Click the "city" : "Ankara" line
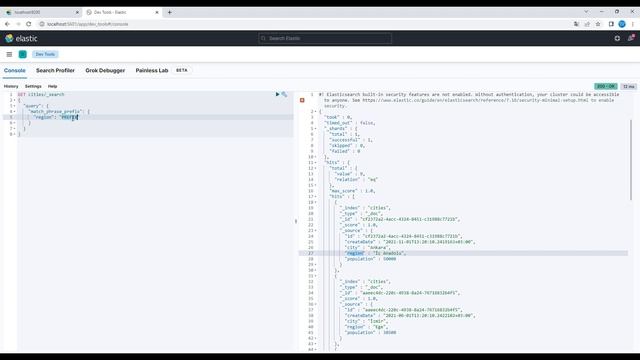 pyautogui.click(x=368, y=247)
